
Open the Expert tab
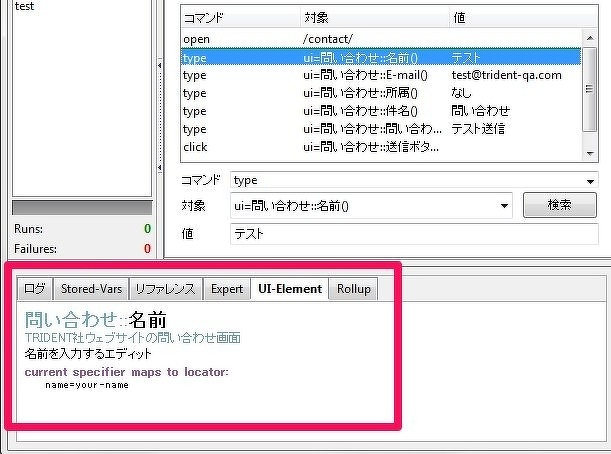[227, 289]
